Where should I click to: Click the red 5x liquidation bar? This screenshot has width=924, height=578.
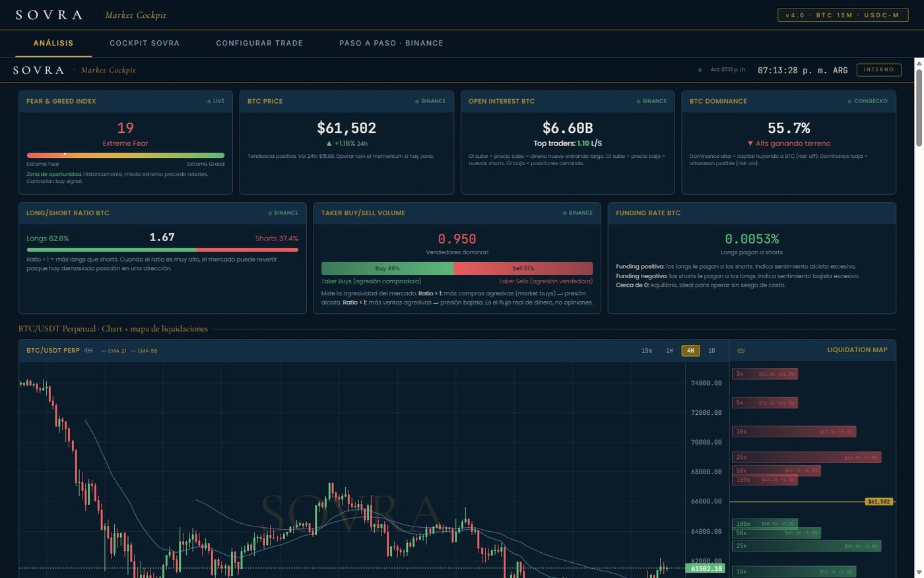765,402
